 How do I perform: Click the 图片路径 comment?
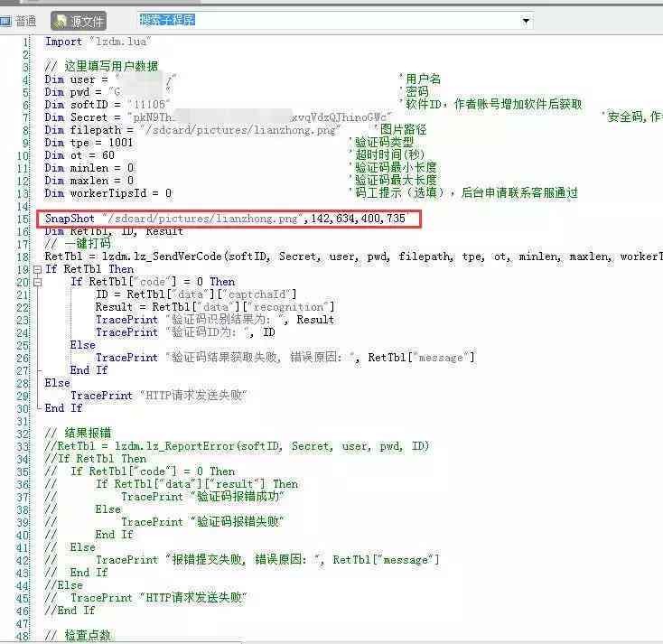pyautogui.click(x=400, y=129)
